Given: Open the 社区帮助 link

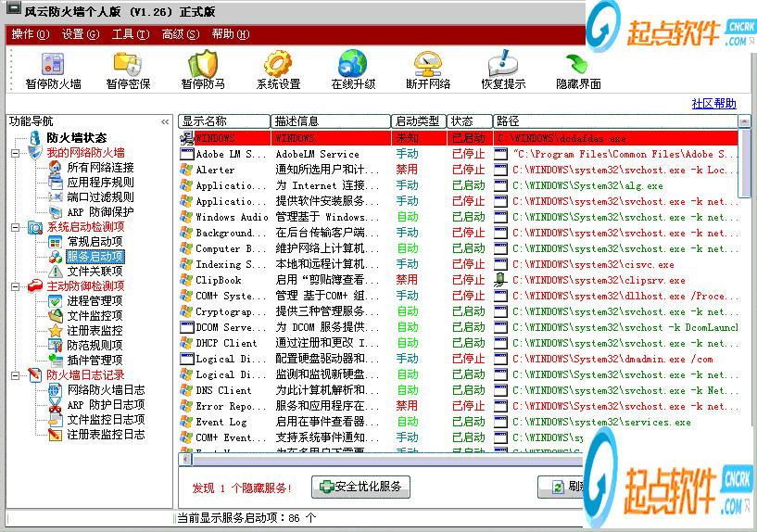Looking at the screenshot, I should [x=713, y=103].
